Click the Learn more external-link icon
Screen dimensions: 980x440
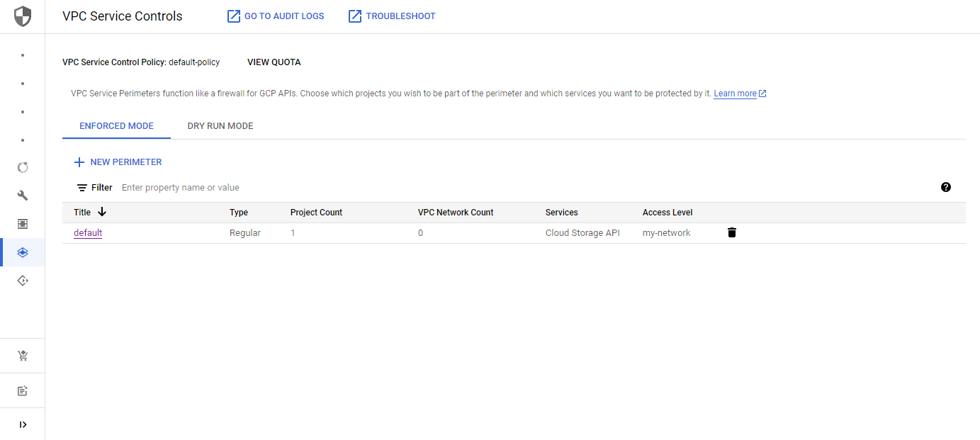pyautogui.click(x=762, y=94)
